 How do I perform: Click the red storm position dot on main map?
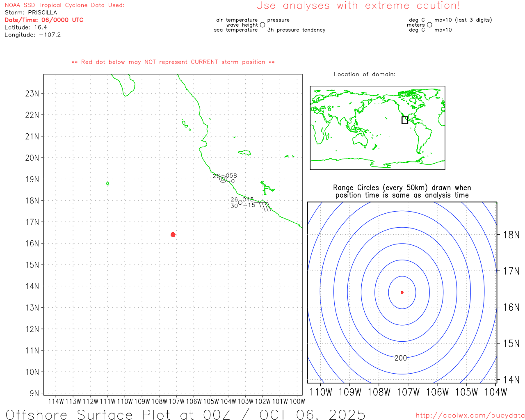click(x=173, y=235)
